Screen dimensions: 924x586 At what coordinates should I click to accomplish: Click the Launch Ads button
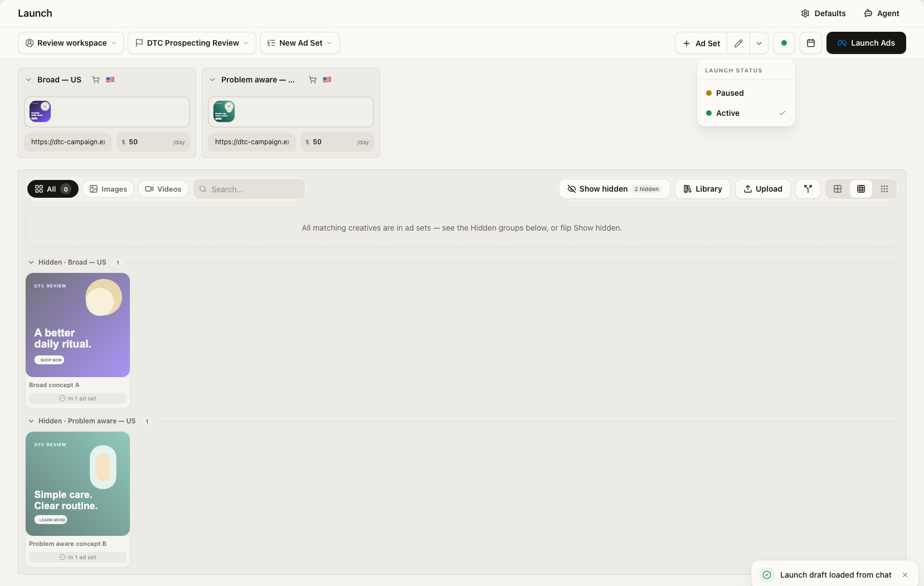[866, 43]
